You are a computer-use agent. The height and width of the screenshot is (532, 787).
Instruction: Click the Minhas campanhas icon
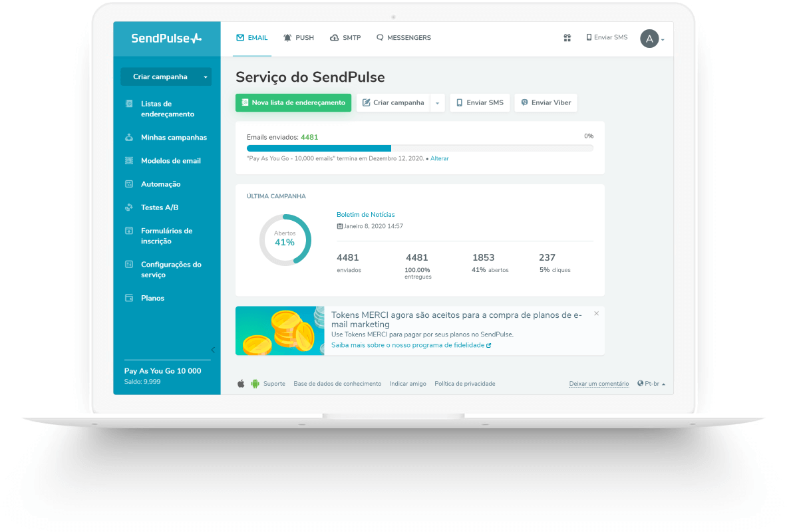pos(129,137)
